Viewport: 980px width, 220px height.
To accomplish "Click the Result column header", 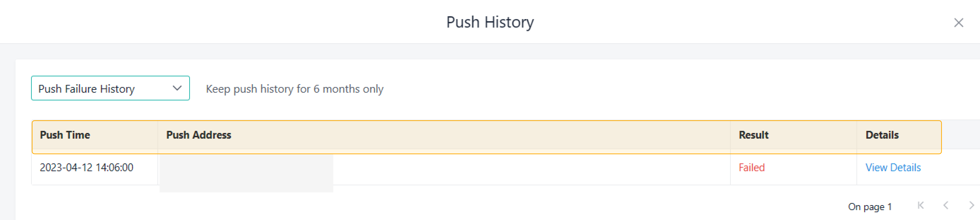I will tap(753, 135).
